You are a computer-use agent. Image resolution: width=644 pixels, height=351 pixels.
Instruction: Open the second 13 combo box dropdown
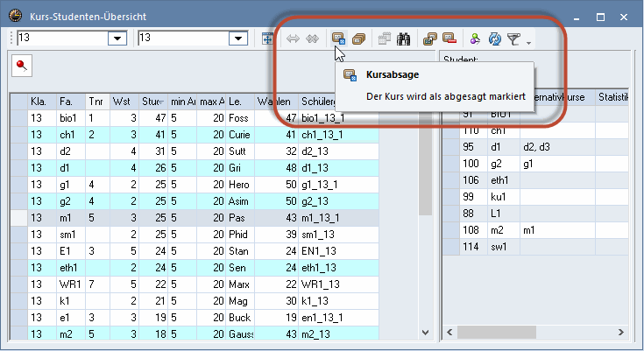pos(238,39)
